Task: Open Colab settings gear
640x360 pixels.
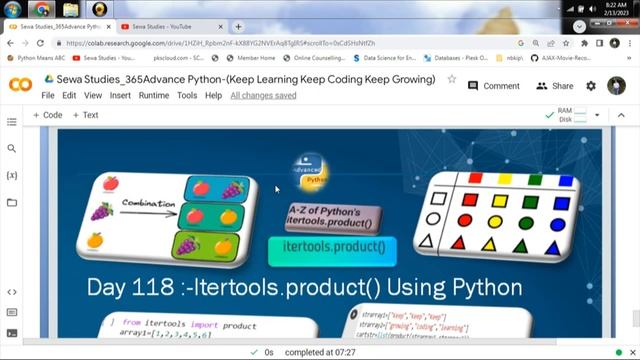Action: pos(591,86)
